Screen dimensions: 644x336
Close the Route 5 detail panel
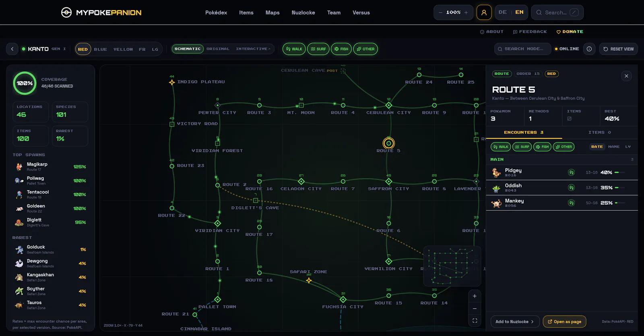(626, 76)
